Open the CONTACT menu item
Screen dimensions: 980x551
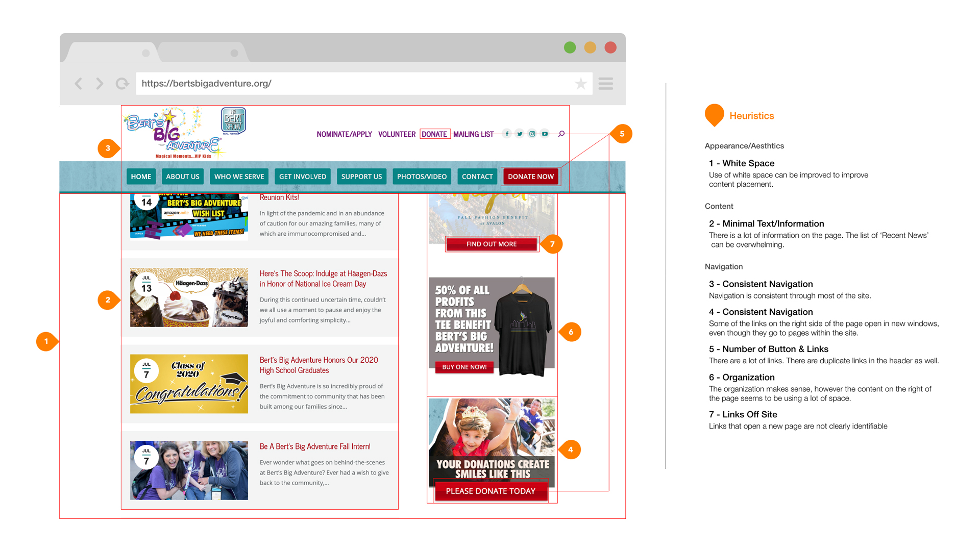pyautogui.click(x=477, y=177)
